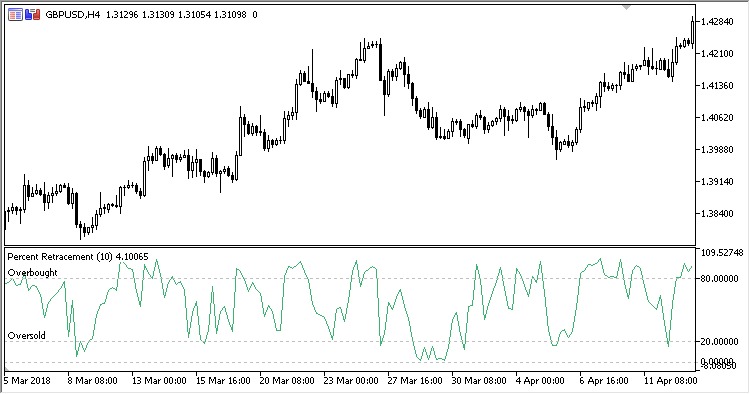This screenshot has width=750, height=394.
Task: Click price level 1.39140 on scale
Action: coord(717,182)
